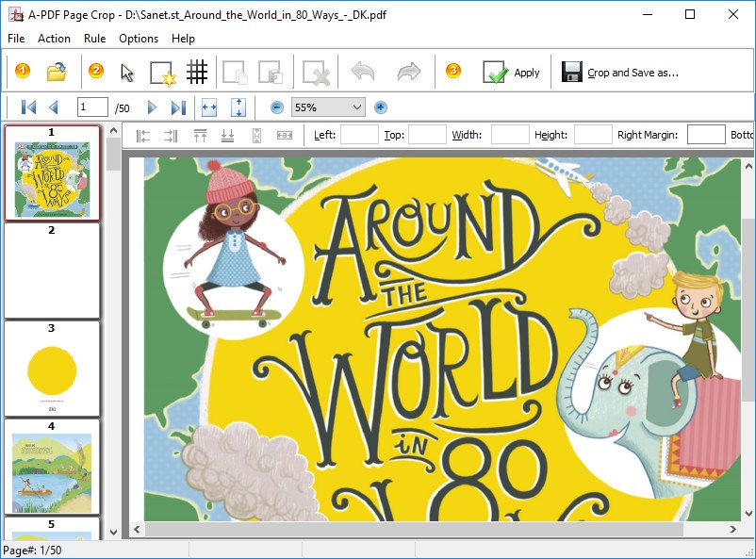The width and height of the screenshot is (756, 559).
Task: Undo the last action
Action: click(x=363, y=72)
